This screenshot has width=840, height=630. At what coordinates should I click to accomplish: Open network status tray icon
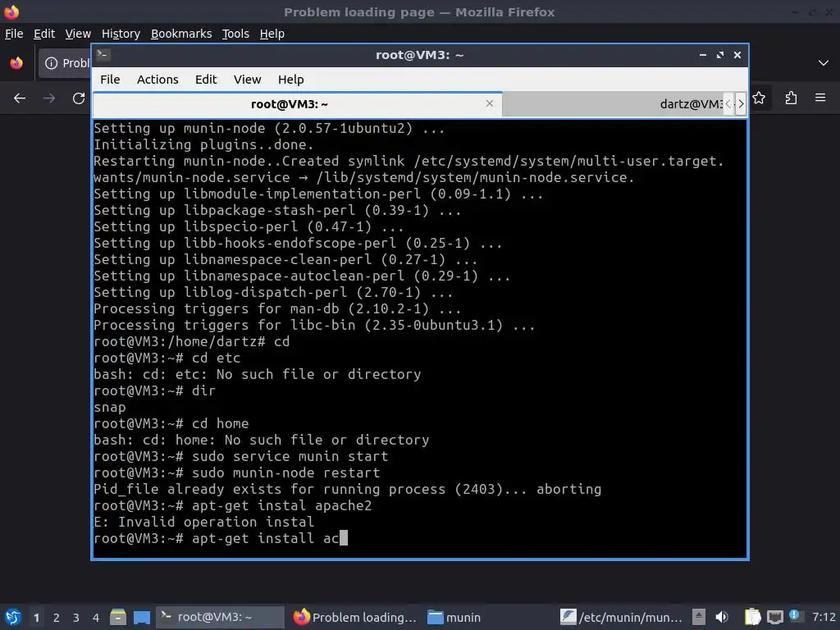[774, 617]
